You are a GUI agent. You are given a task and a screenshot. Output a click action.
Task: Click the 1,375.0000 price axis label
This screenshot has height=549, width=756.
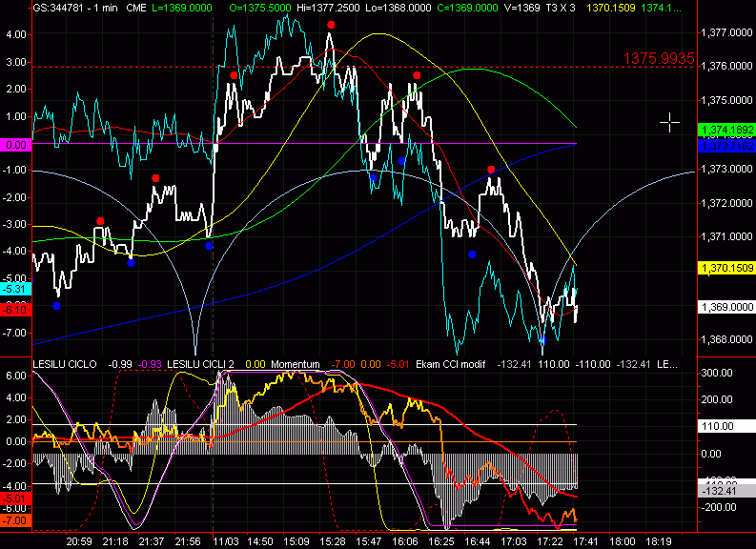(726, 100)
